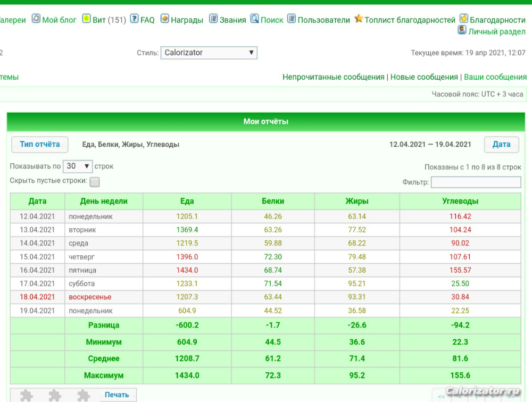Open the Пользователи link
Screen dimensions: 532x402
click(323, 20)
